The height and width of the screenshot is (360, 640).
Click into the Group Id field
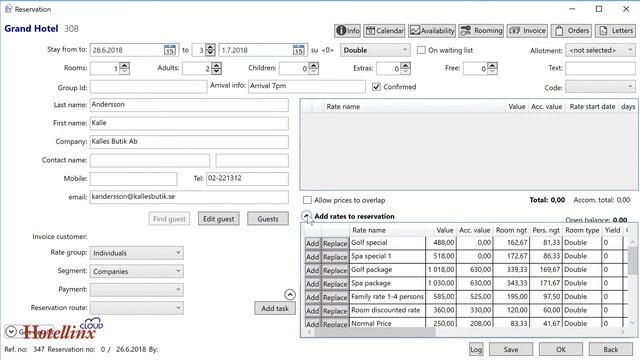[x=148, y=87]
